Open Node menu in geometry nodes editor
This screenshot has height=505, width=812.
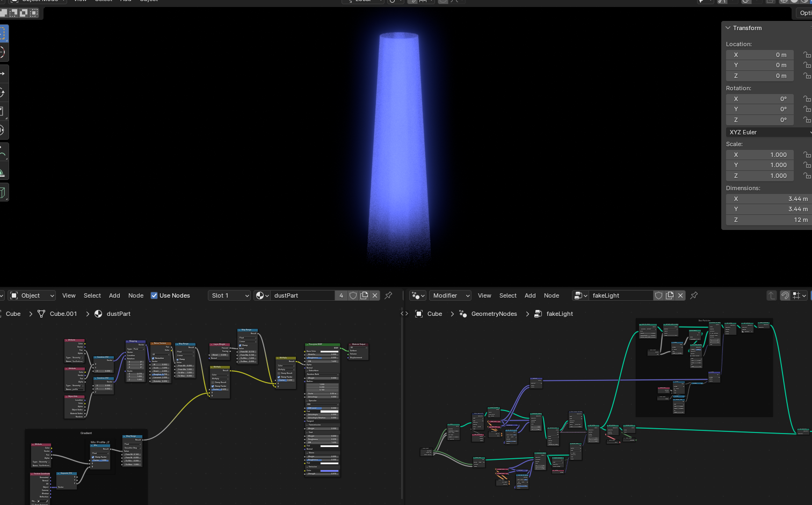pyautogui.click(x=551, y=295)
